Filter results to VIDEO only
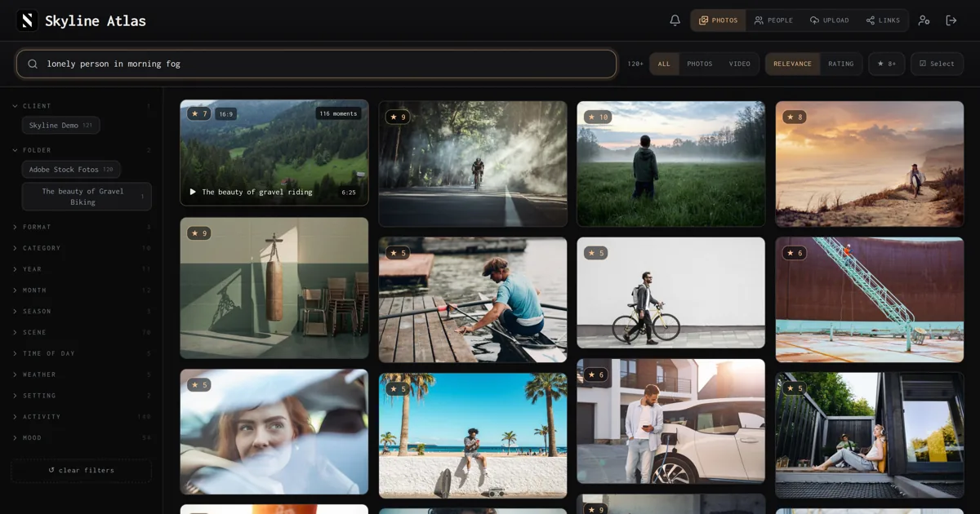980x514 pixels. tap(740, 64)
